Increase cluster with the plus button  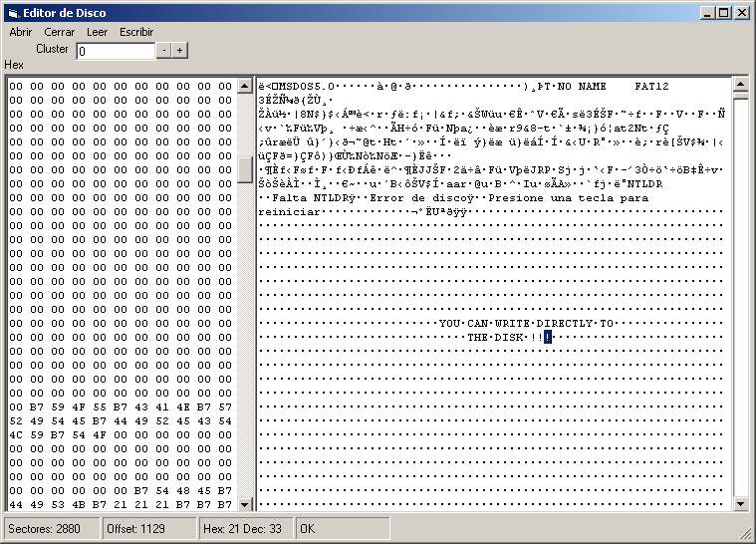tap(180, 50)
